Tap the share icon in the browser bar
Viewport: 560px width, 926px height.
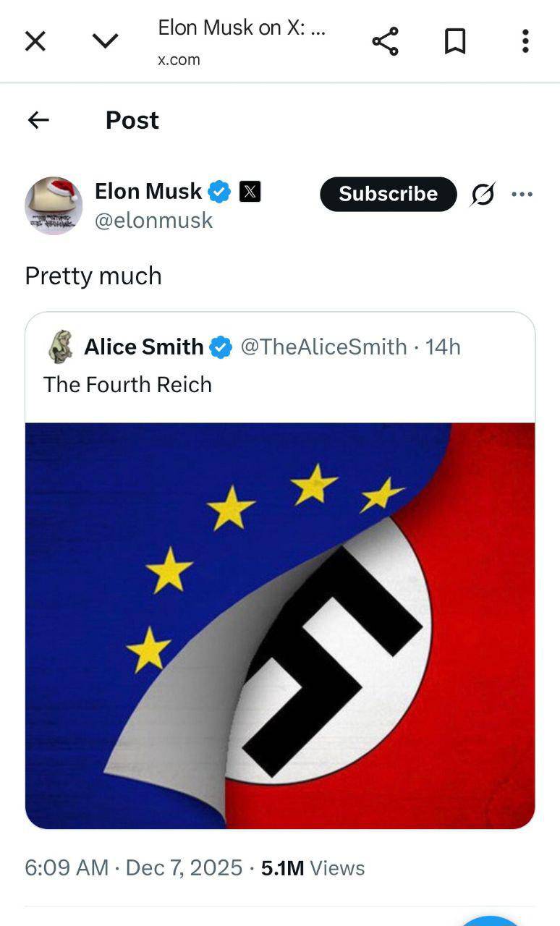pyautogui.click(x=385, y=41)
